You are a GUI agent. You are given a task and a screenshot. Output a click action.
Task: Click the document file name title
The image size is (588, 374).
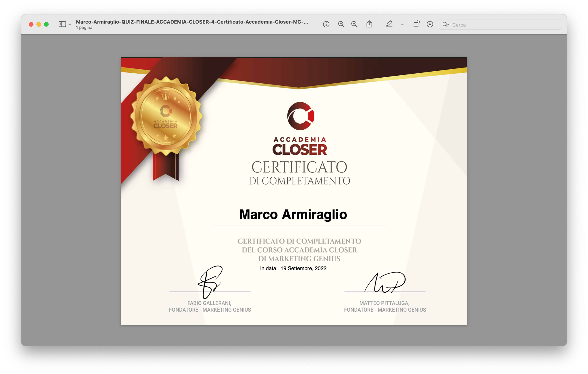pos(192,22)
